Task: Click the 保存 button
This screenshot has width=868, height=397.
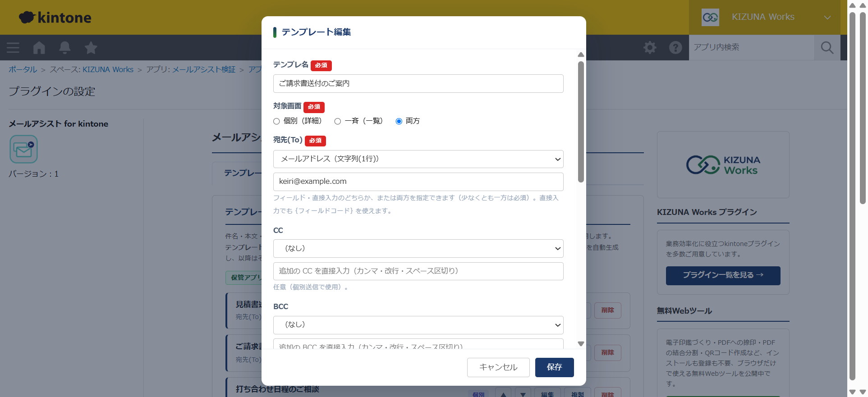Action: click(x=554, y=367)
